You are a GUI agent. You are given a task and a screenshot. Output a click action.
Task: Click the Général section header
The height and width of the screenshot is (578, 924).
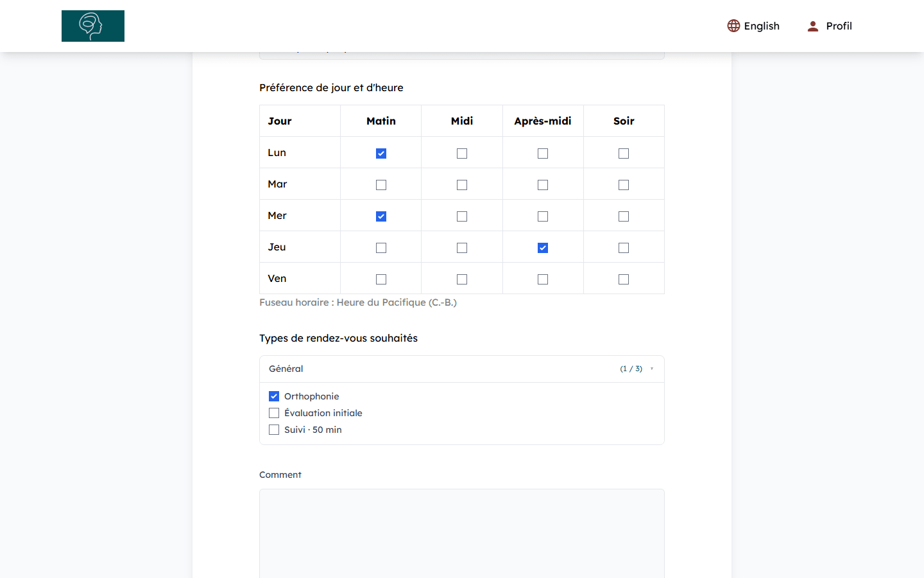tap(462, 369)
